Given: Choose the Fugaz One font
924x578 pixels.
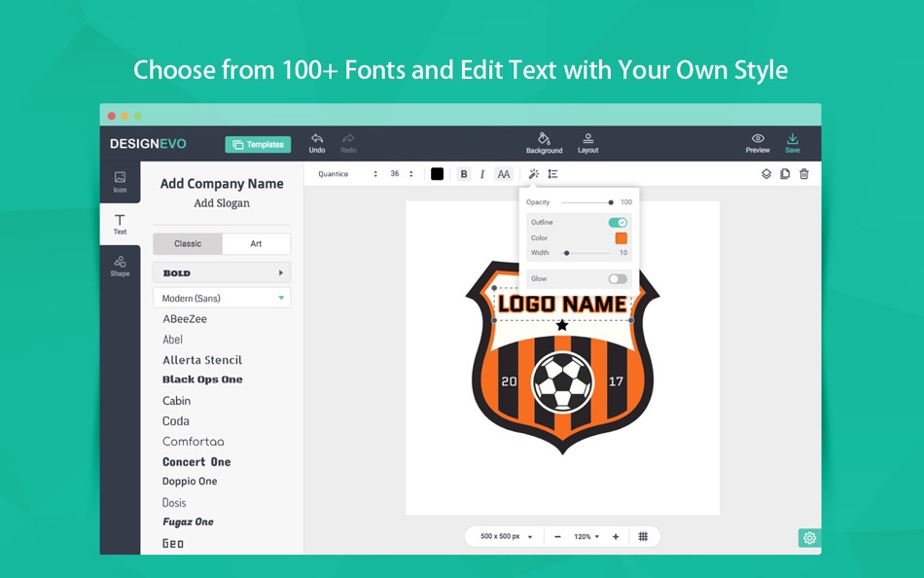Looking at the screenshot, I should [x=188, y=522].
